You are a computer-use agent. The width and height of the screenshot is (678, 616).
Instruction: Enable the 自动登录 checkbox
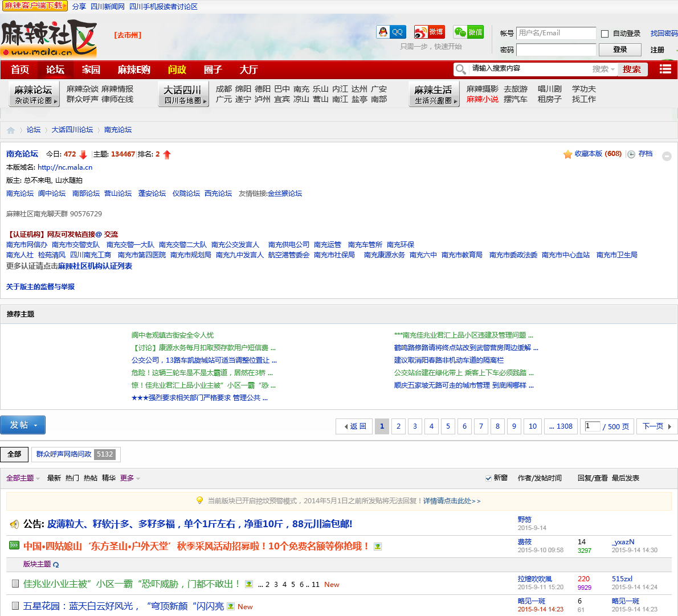click(x=605, y=34)
